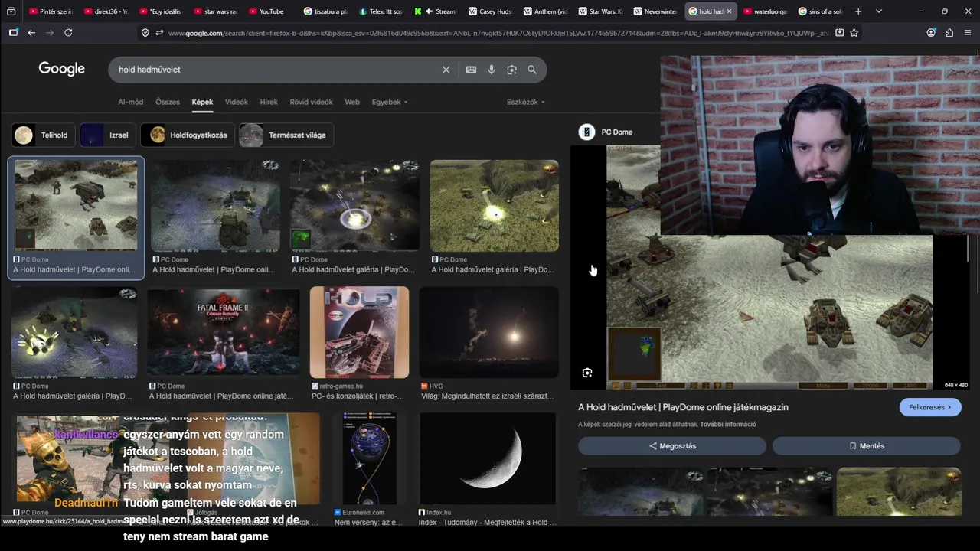Open the Rövid videók tab
This screenshot has width=980, height=551.
coord(311,102)
